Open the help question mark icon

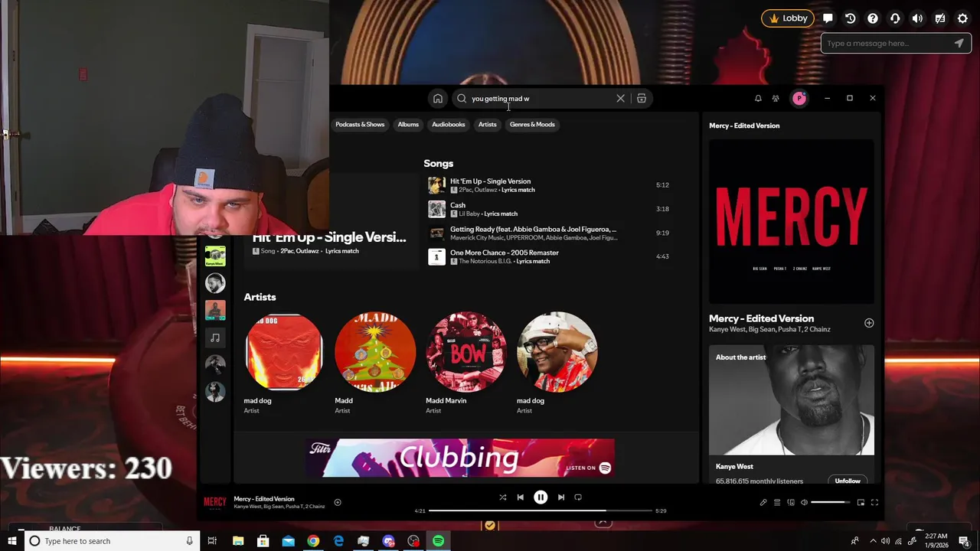click(x=873, y=18)
